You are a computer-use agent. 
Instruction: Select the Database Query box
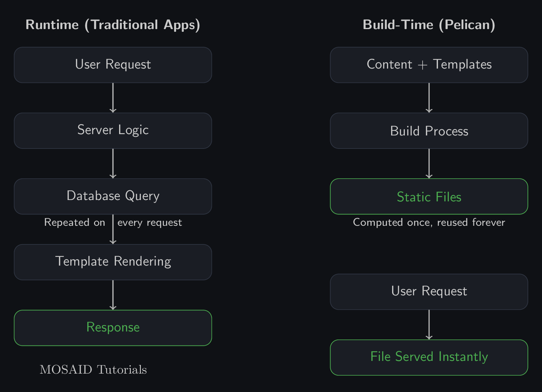pyautogui.click(x=113, y=196)
